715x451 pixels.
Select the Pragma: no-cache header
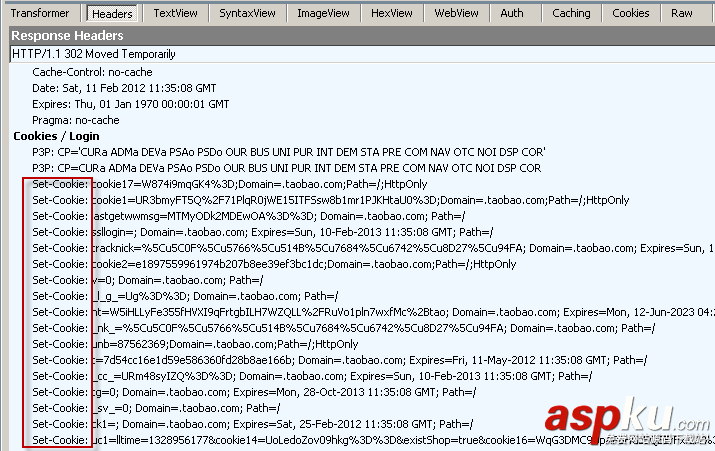coord(76,120)
